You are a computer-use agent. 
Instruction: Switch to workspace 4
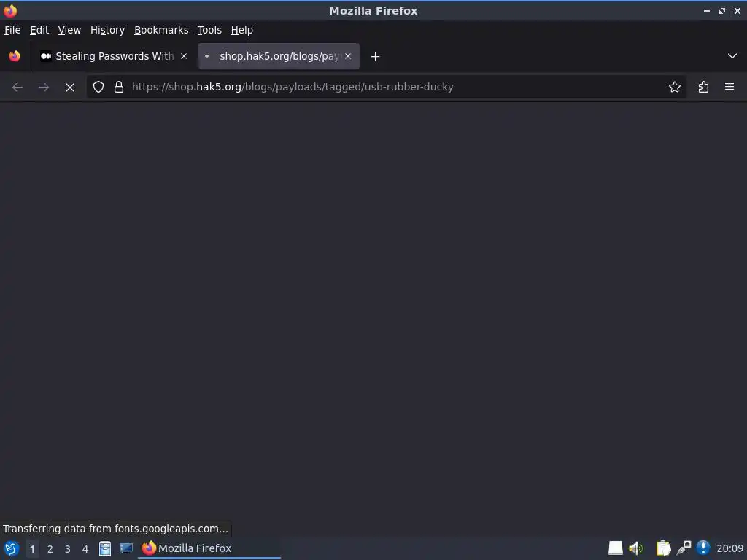85,549
